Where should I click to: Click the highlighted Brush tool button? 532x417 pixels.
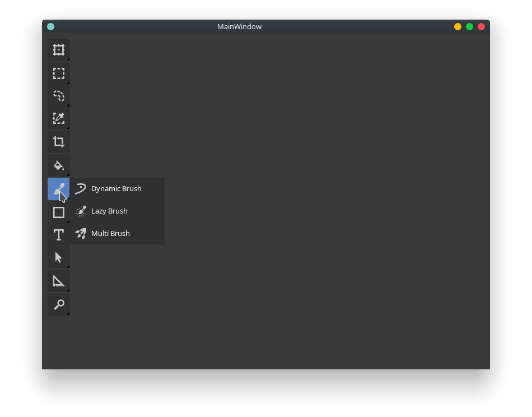tap(59, 189)
